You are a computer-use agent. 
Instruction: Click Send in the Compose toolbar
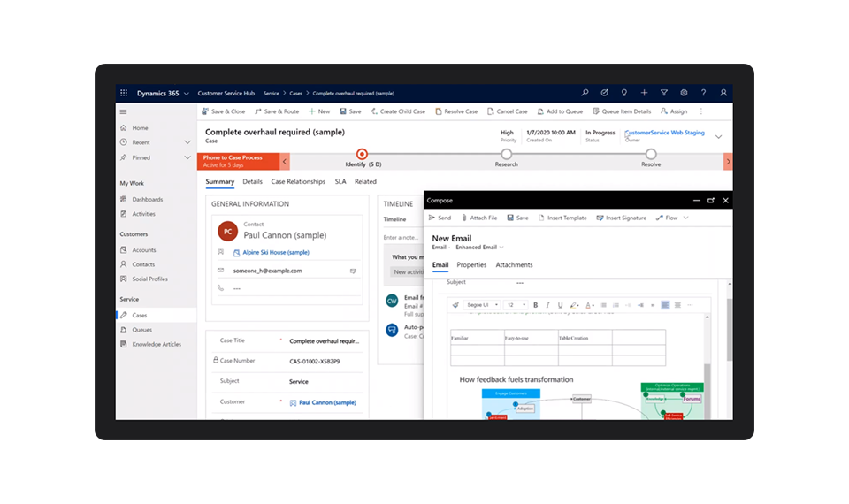pyautogui.click(x=440, y=218)
